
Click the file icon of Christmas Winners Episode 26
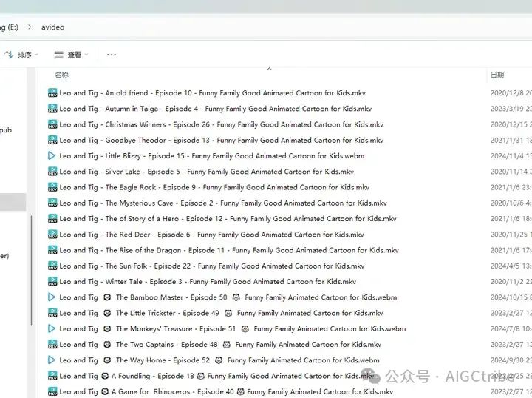click(52, 124)
